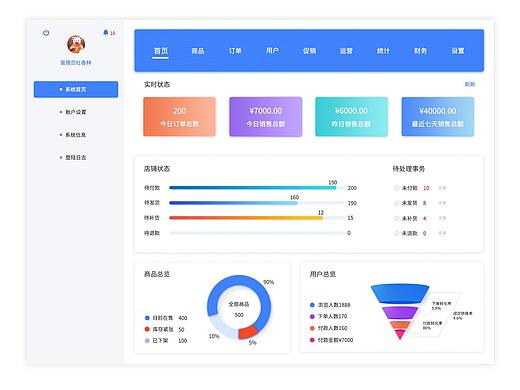Click the red 5% donut segment
Viewport: 520px width, 390px height.
click(248, 333)
